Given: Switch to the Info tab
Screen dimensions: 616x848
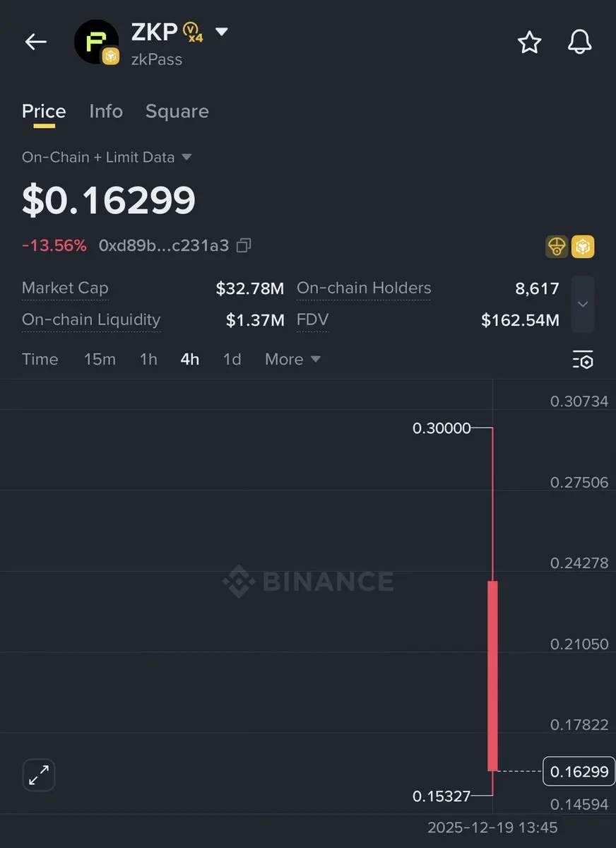Looking at the screenshot, I should tap(106, 111).
